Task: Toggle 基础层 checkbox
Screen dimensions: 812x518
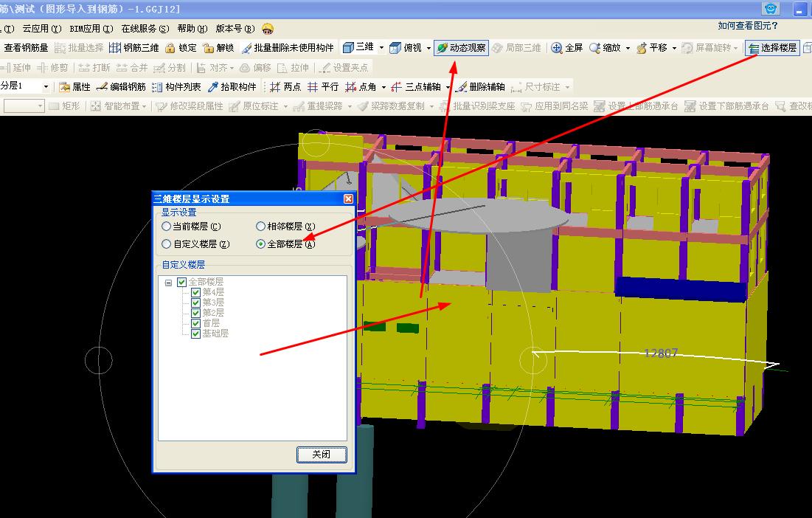Action: coord(195,334)
